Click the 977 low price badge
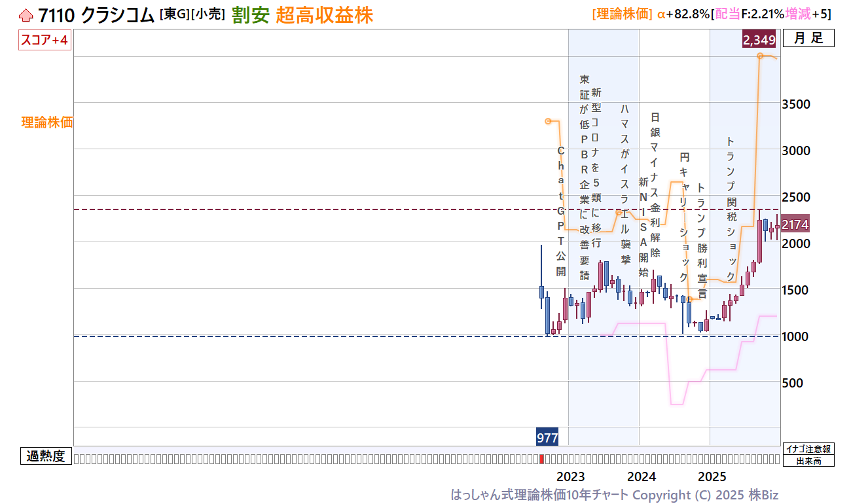This screenshot has height=504, width=851. pos(547,438)
